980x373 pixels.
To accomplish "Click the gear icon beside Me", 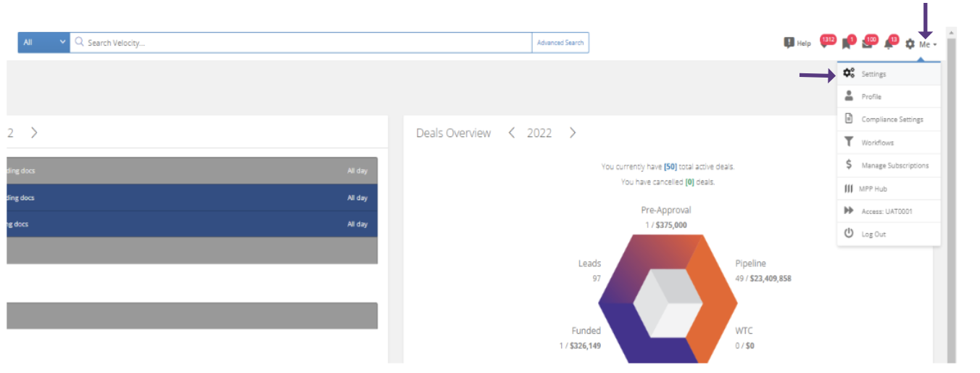I will point(910,44).
